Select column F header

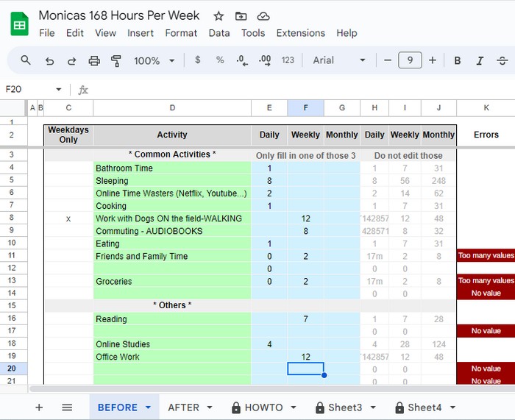[305, 108]
